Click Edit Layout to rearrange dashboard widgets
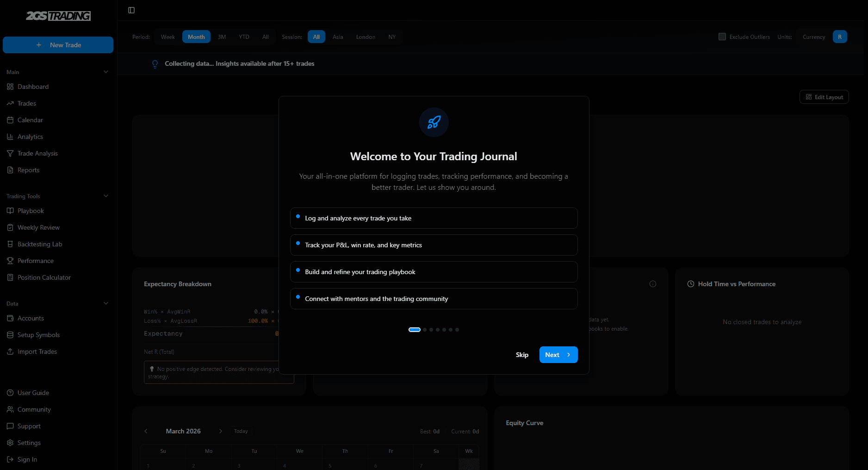Viewport: 868px width, 470px height. (824, 97)
